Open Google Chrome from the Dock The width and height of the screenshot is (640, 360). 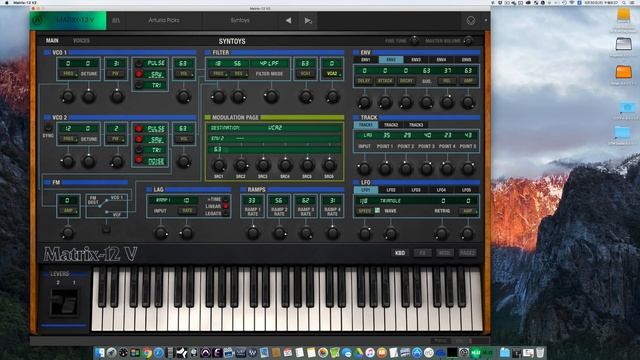click(147, 353)
